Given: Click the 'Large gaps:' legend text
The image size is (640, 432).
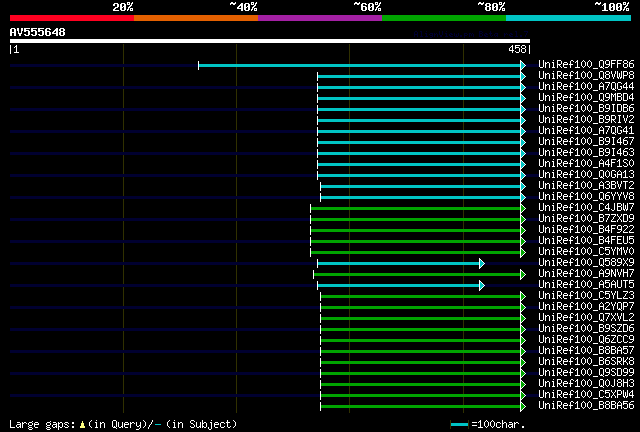Looking at the screenshot, I should (42, 425).
